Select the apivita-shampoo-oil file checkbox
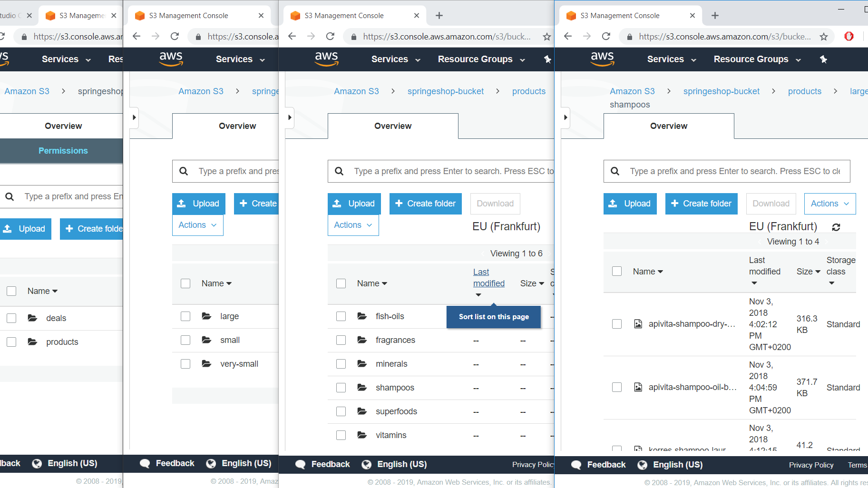868x488 pixels. click(x=617, y=387)
